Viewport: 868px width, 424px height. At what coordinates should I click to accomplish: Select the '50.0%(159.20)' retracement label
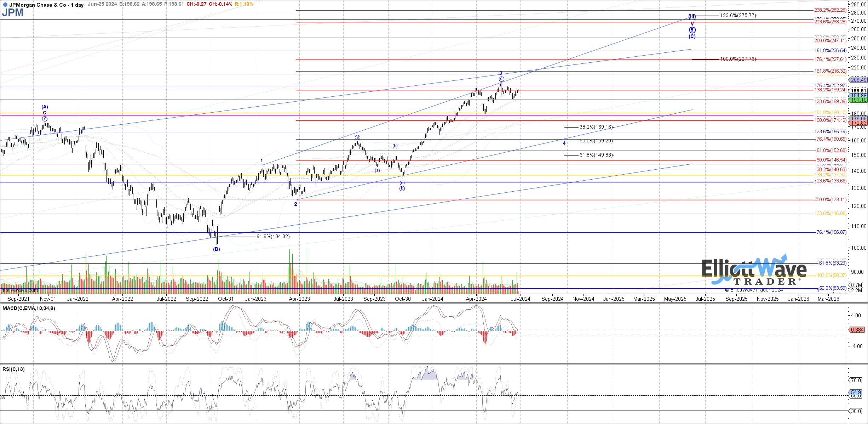(x=596, y=141)
